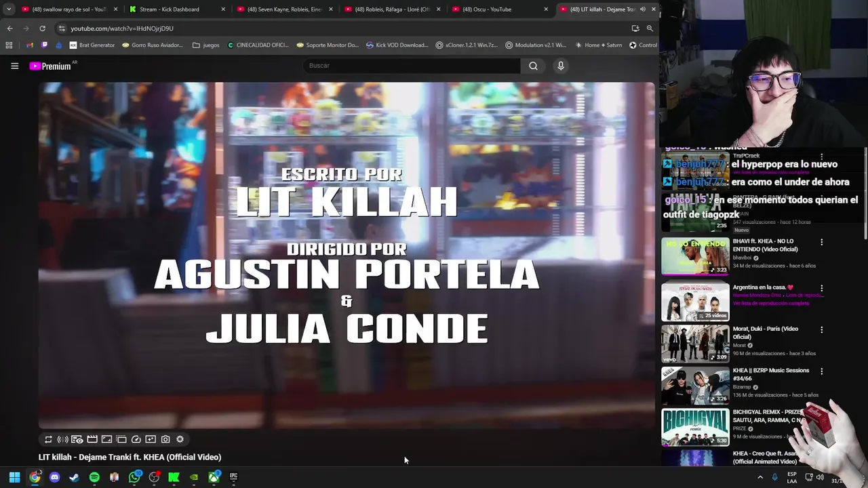Open the YouTube guide hamburger menu
The image size is (868, 488).
[14, 66]
